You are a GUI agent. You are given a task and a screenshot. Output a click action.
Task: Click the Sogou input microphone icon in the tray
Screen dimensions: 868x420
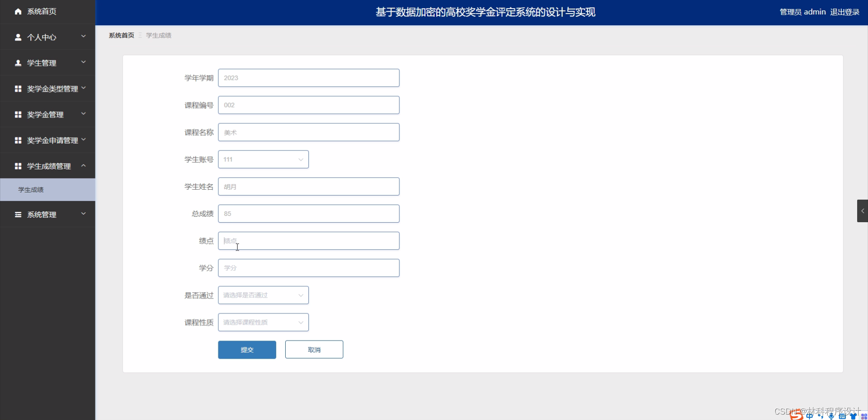pos(831,416)
